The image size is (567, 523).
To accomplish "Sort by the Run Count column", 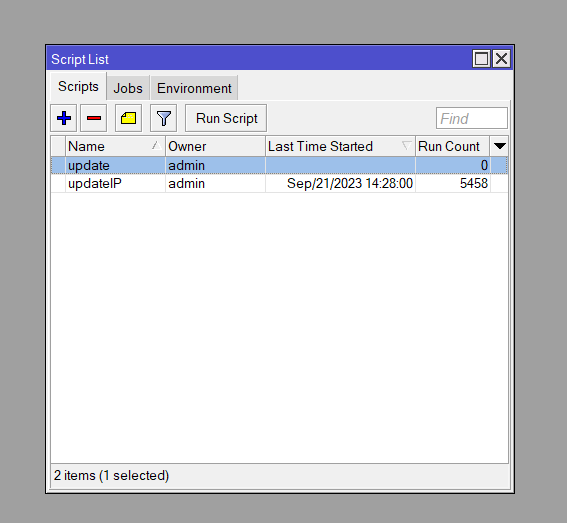I will click(453, 146).
